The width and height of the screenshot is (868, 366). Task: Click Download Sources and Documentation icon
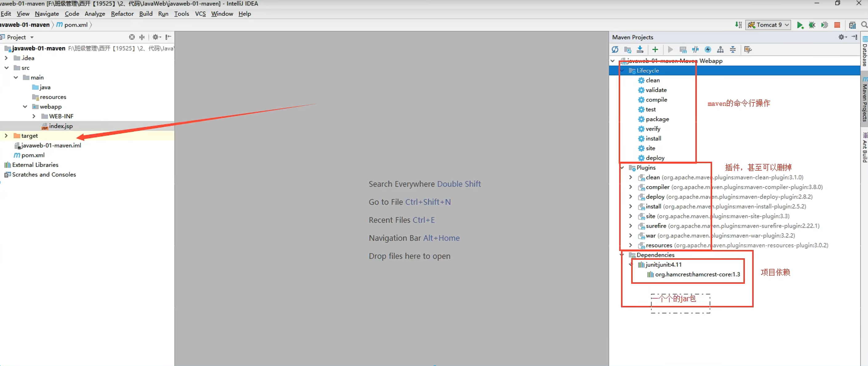coord(640,50)
